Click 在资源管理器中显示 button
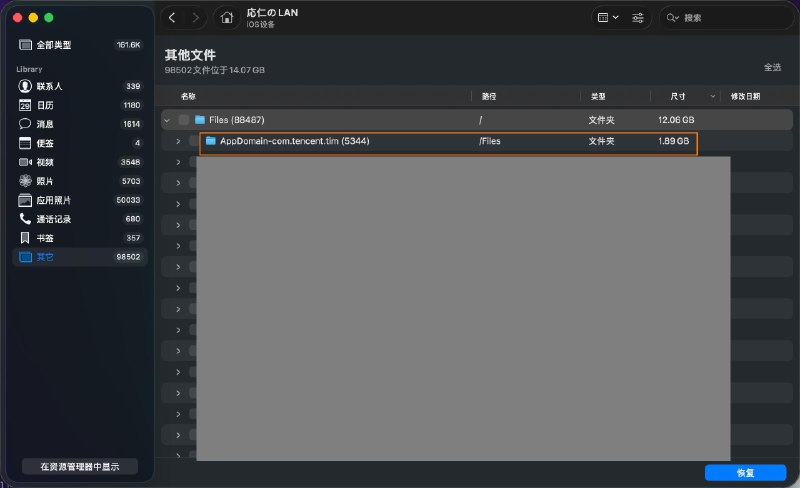 click(80, 467)
